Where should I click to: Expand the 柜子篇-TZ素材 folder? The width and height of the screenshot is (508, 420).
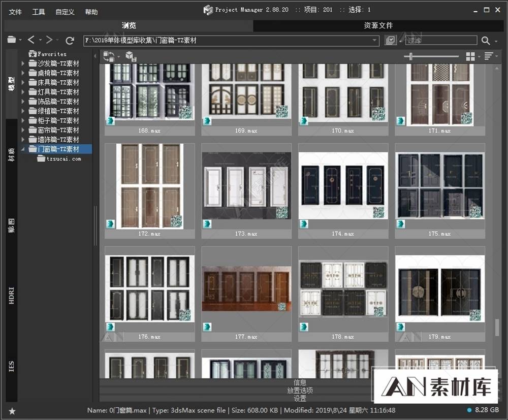pos(23,120)
